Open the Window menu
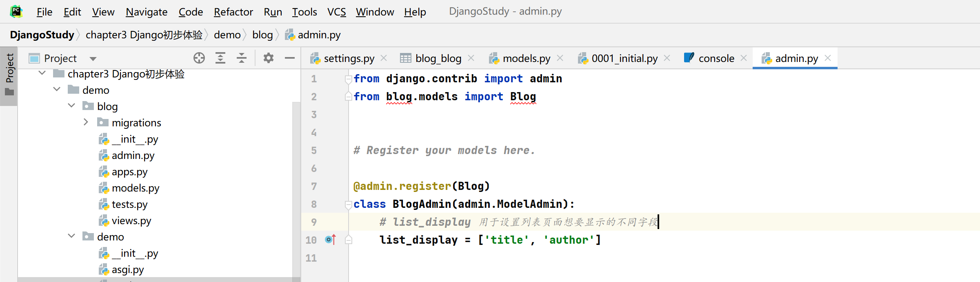This screenshot has width=980, height=282. [375, 12]
